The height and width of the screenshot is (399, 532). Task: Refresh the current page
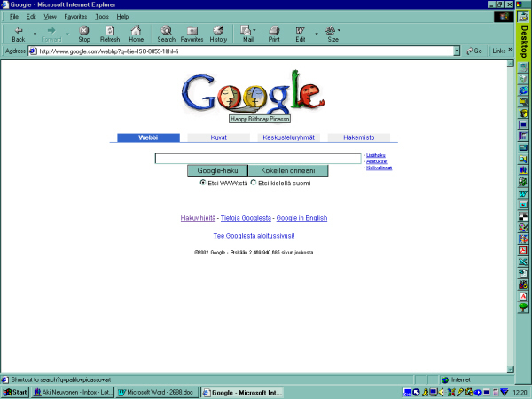(110, 34)
